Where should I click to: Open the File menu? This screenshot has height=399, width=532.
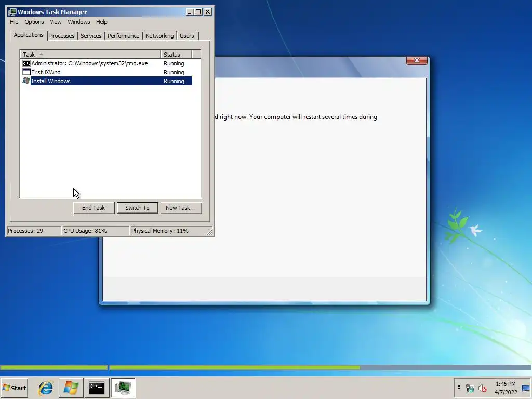[14, 22]
